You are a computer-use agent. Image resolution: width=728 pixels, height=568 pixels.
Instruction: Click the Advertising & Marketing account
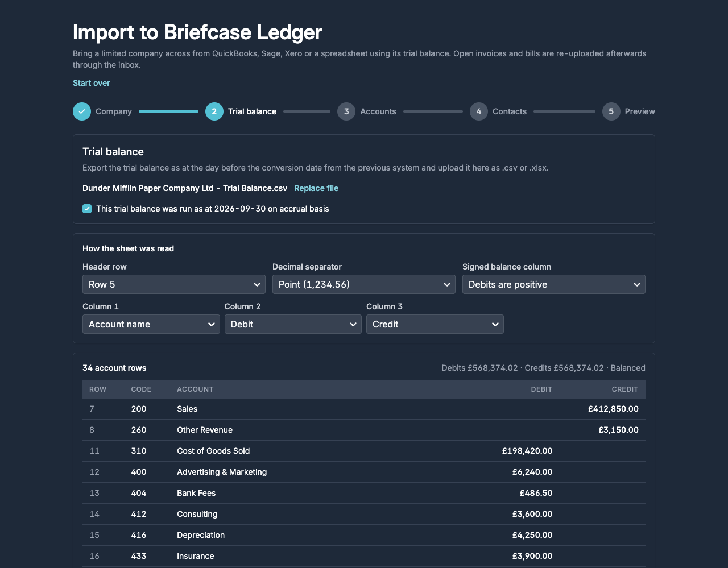(222, 472)
